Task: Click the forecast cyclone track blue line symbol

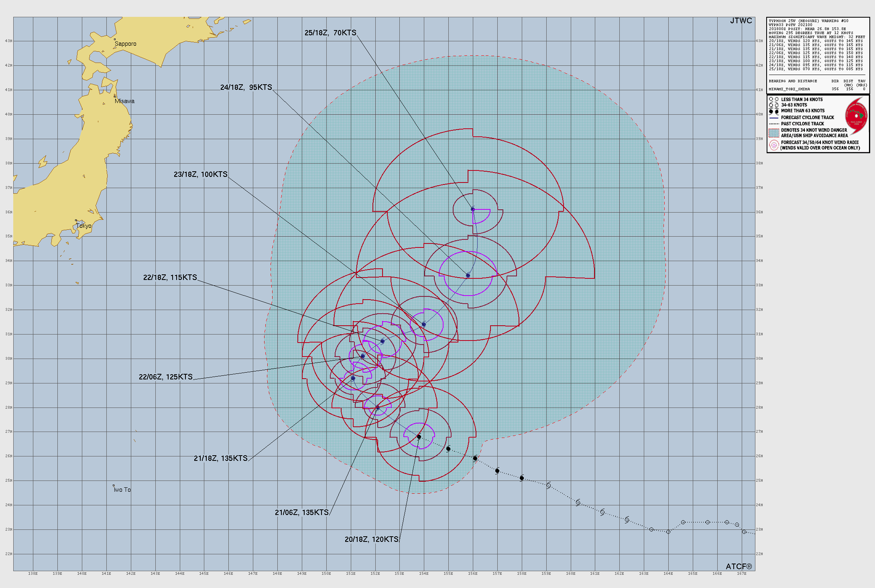Action: [774, 118]
